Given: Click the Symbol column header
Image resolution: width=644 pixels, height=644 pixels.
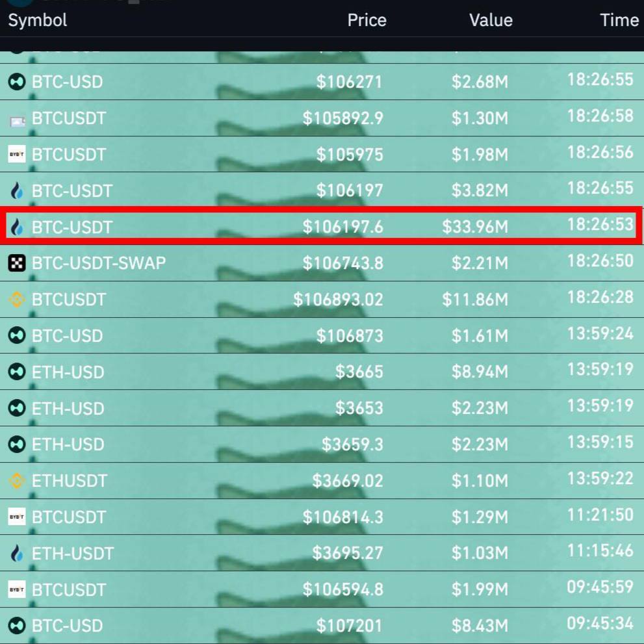Looking at the screenshot, I should click(x=38, y=20).
